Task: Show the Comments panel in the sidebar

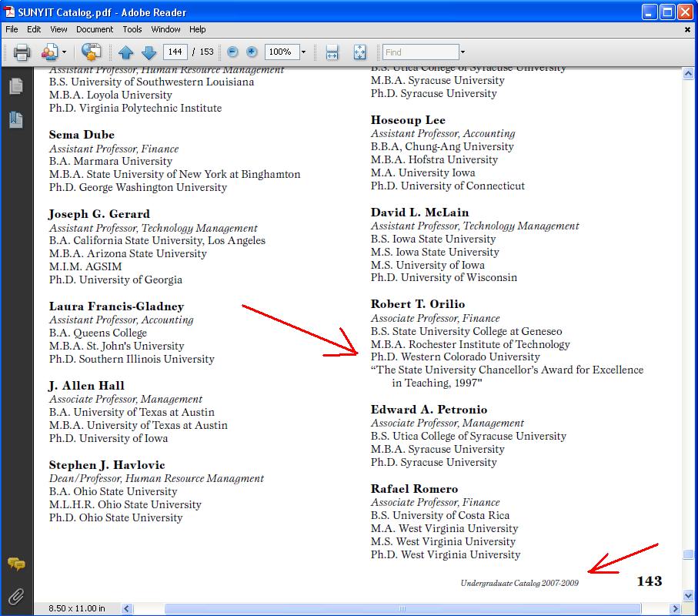Action: coord(16,564)
